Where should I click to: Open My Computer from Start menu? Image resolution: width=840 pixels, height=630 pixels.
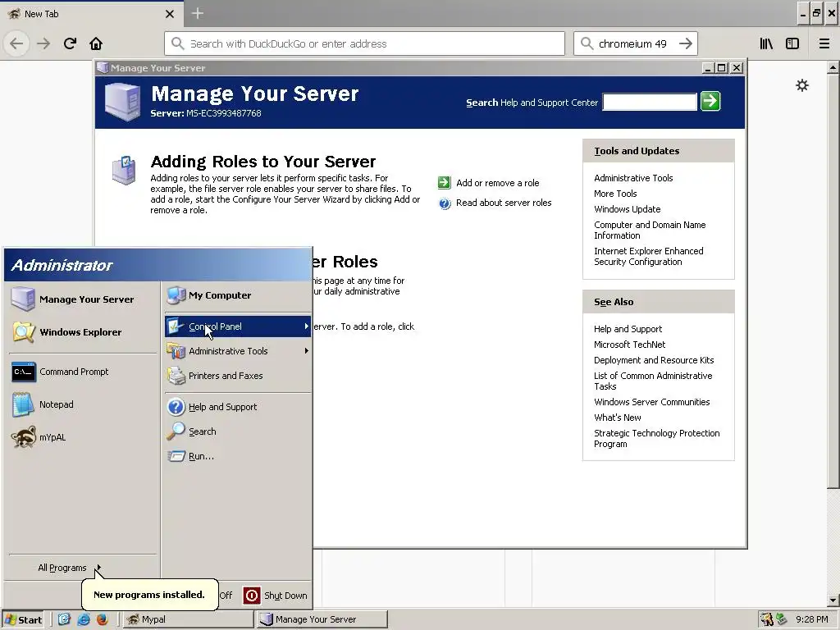point(238,295)
